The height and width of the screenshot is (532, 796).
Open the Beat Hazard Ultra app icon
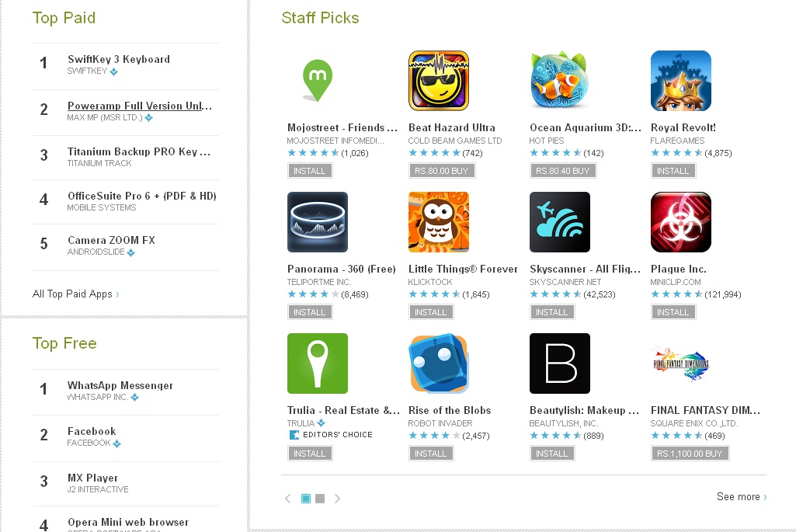(x=439, y=80)
